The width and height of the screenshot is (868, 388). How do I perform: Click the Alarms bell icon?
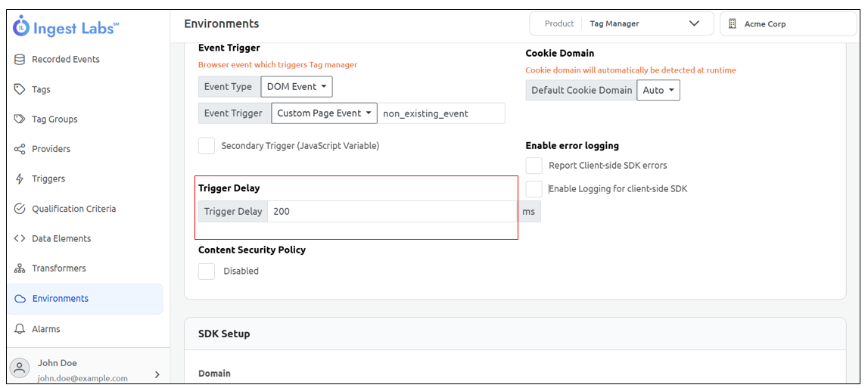(20, 329)
